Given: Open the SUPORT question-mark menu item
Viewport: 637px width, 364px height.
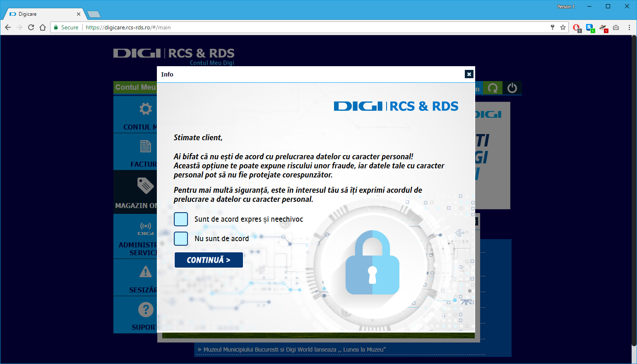Looking at the screenshot, I should pos(135,315).
